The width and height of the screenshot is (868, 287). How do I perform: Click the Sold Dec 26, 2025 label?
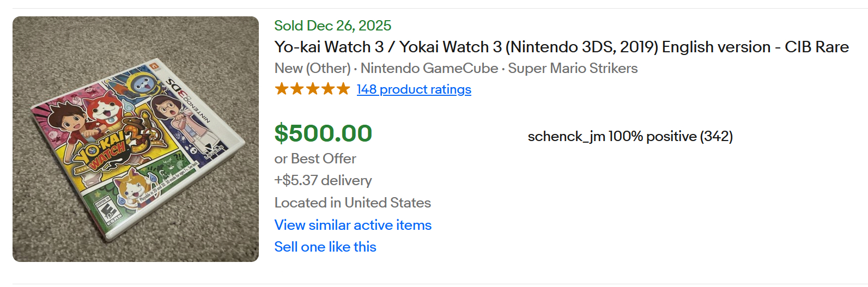332,26
